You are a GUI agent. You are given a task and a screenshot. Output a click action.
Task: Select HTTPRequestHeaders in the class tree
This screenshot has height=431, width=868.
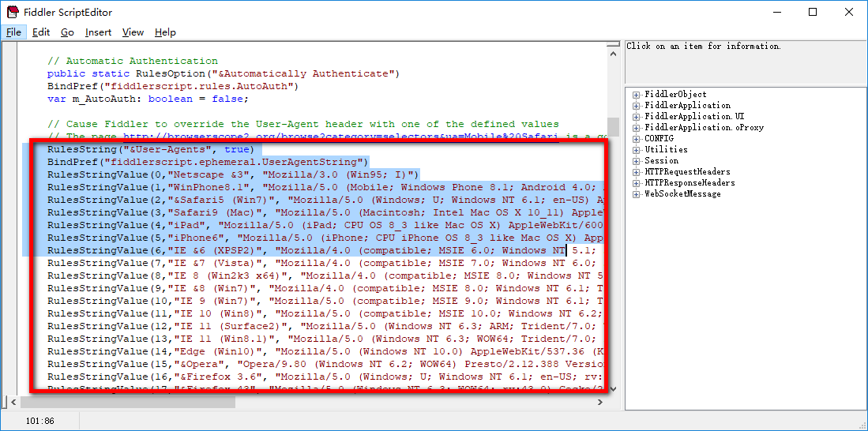(x=687, y=172)
